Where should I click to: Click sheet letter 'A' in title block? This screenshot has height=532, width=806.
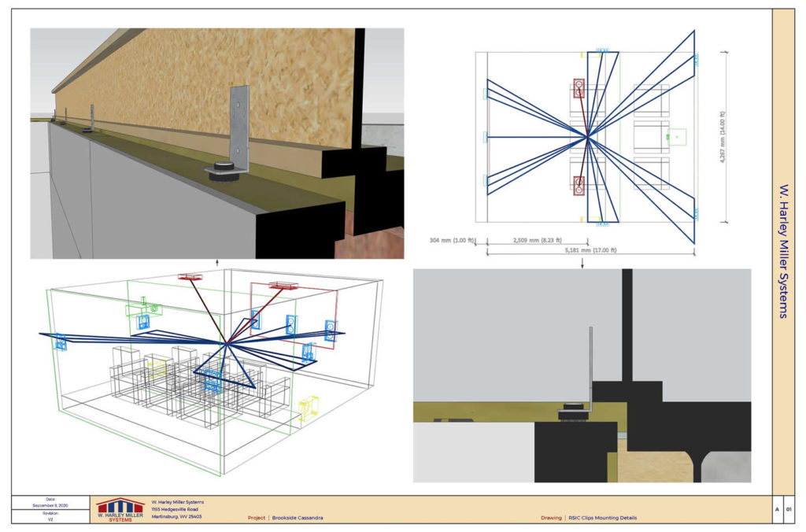(x=777, y=509)
